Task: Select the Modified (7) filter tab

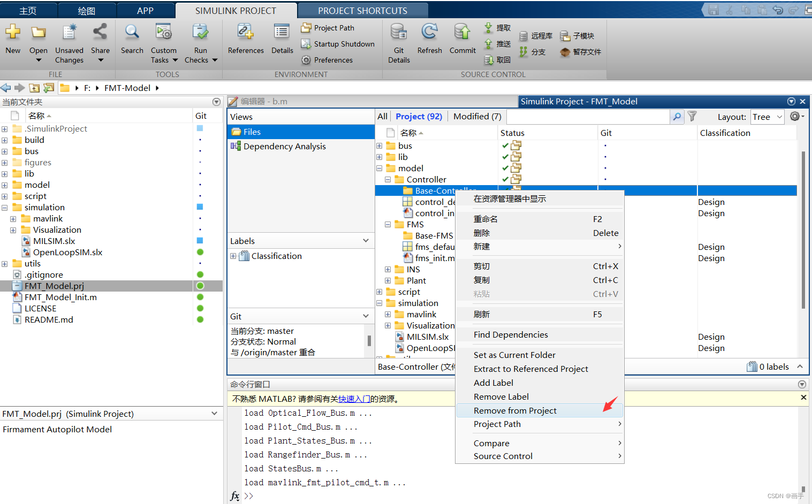Action: pos(477,116)
